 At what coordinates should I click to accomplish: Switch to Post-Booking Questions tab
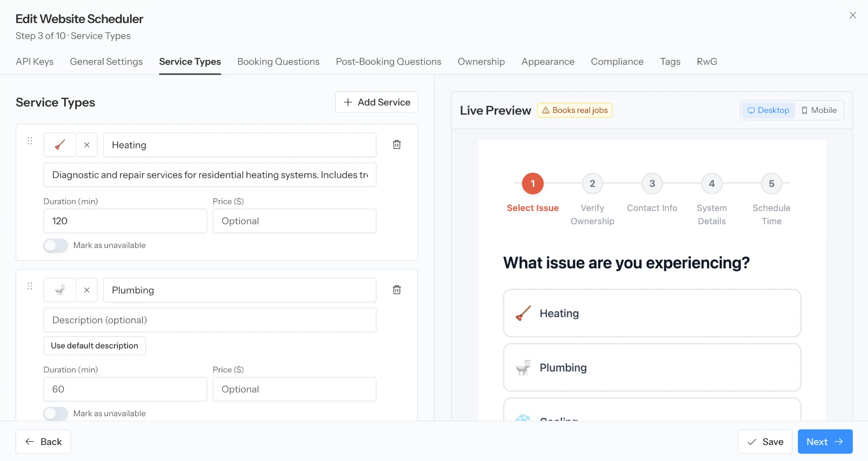click(389, 62)
